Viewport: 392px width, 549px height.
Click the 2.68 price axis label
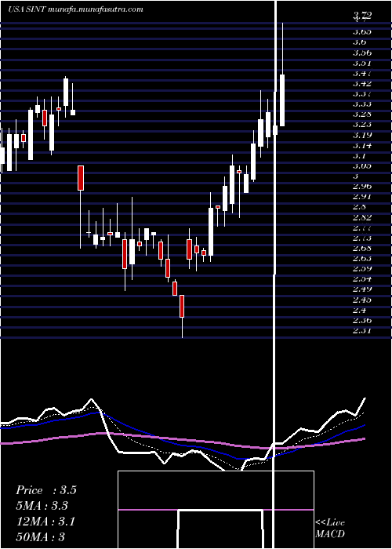[x=362, y=248]
